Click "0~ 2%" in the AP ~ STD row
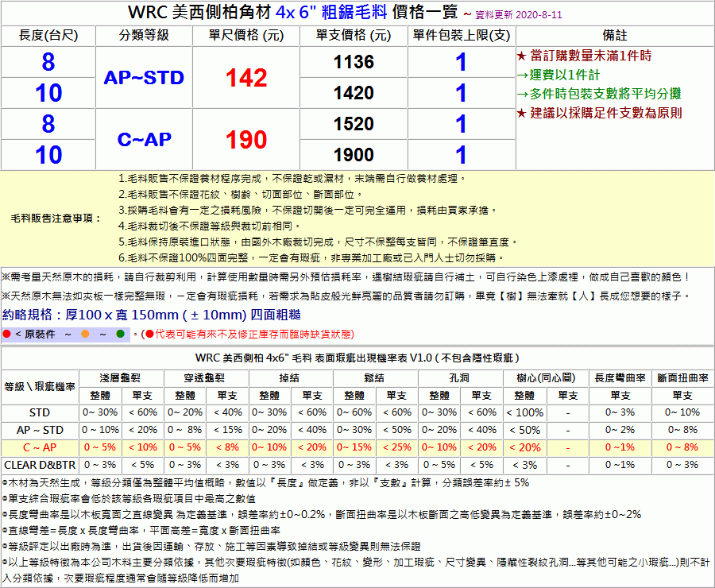715x588 pixels. [x=620, y=430]
